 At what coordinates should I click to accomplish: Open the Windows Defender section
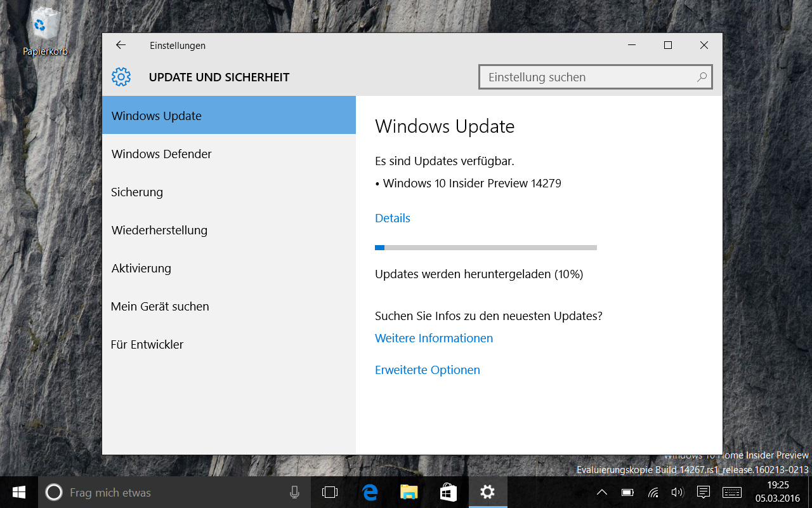tap(229, 154)
